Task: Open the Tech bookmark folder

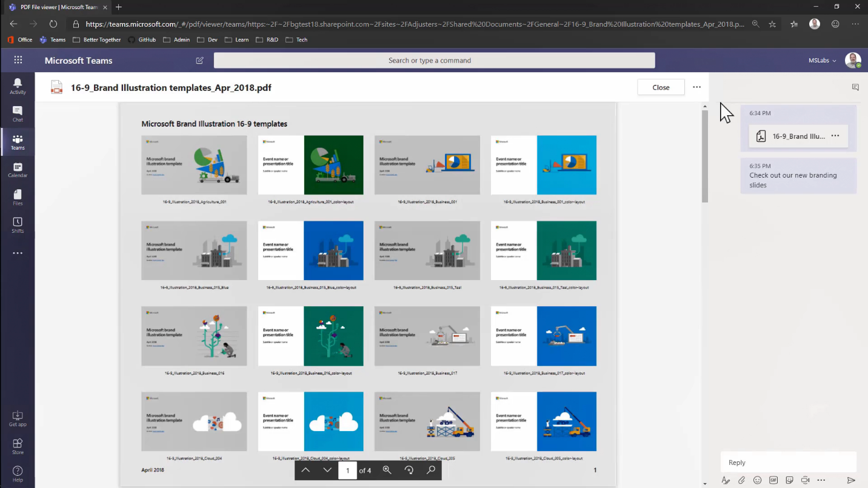Action: [x=296, y=39]
